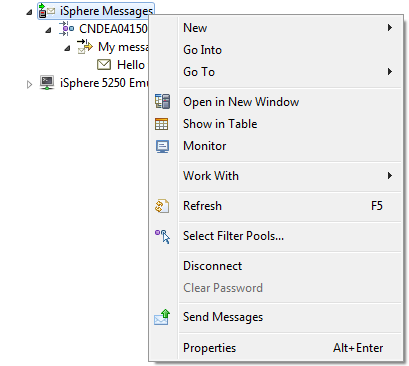The height and width of the screenshot is (366, 409).
Task: Click the iSphere 5250 Emulator monitor icon
Action: pyautogui.click(x=47, y=82)
